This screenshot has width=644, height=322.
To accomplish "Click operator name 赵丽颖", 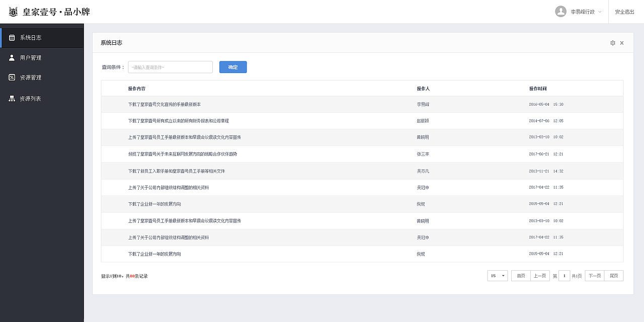I will [x=423, y=121].
